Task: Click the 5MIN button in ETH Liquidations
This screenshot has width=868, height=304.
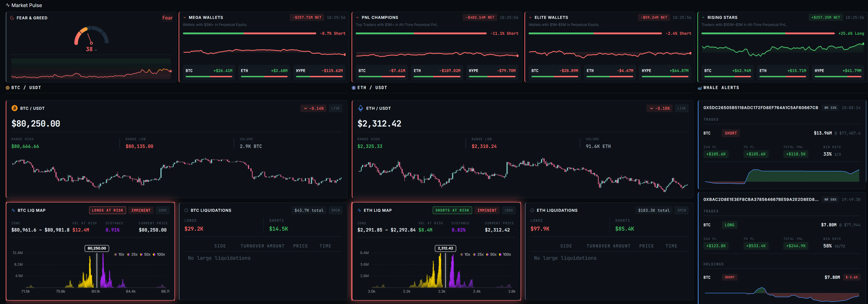Action: coord(682,210)
